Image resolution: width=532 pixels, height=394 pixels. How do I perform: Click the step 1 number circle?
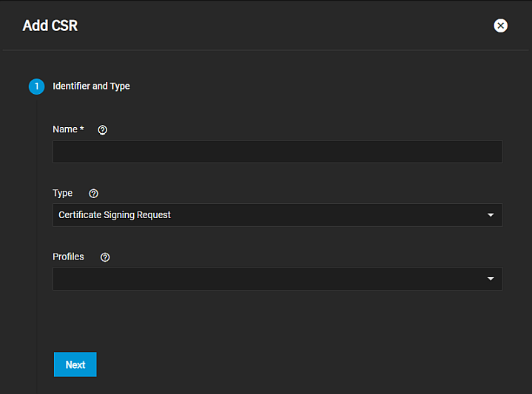click(x=36, y=86)
